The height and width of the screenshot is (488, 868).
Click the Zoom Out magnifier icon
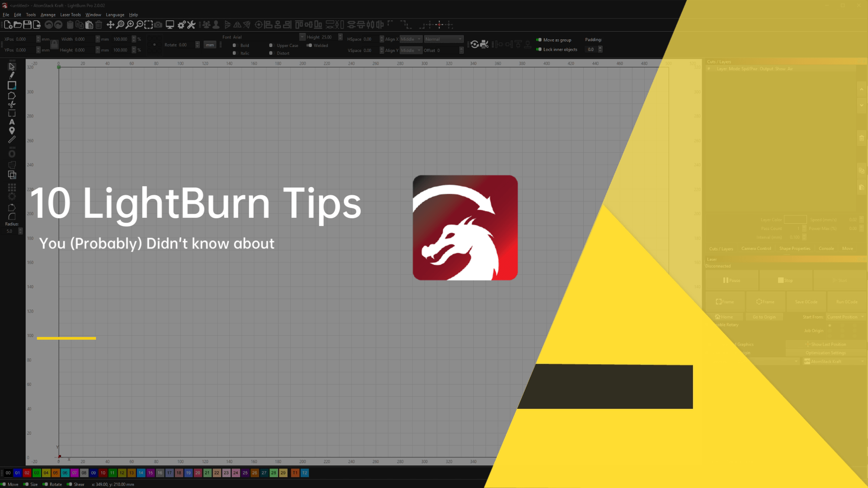coord(139,25)
